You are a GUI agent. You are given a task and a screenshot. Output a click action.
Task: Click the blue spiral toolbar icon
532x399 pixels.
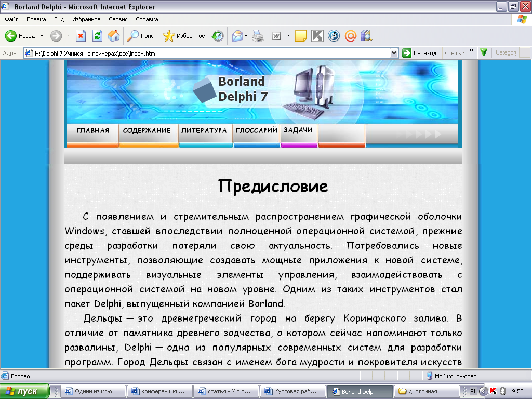[334, 36]
